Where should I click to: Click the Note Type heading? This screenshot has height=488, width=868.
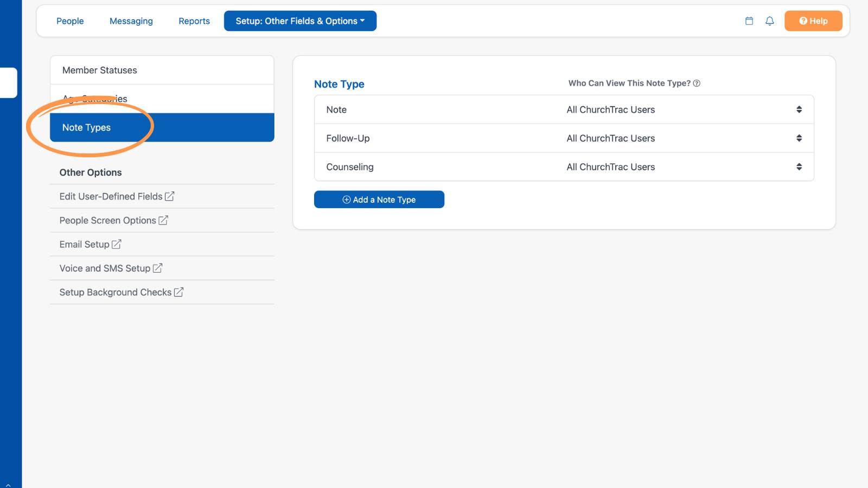[x=339, y=84]
